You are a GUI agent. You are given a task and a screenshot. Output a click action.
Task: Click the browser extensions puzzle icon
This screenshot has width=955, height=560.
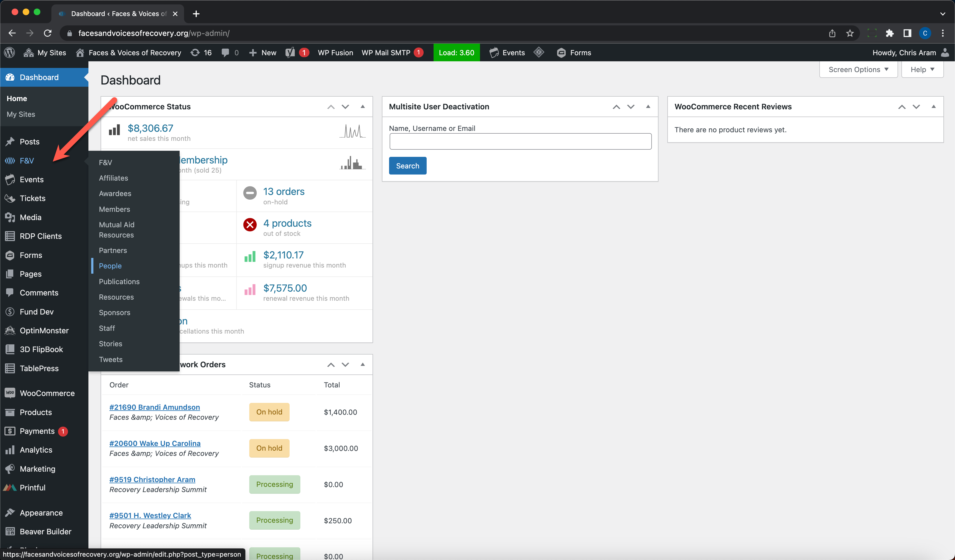click(890, 33)
